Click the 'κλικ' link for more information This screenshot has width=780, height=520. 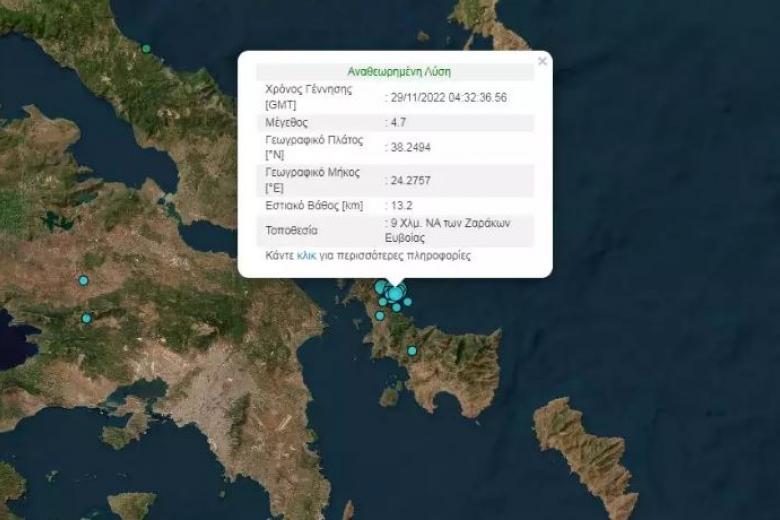tap(306, 256)
